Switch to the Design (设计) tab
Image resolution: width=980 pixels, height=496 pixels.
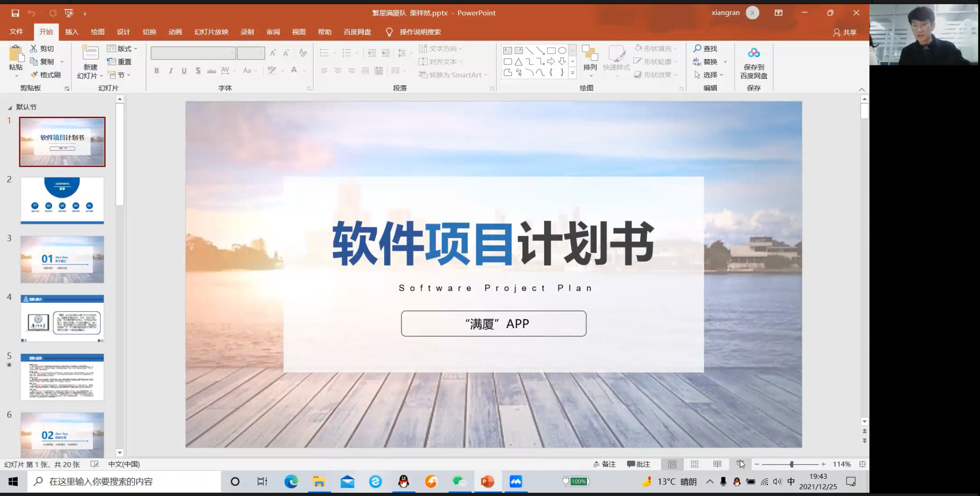(123, 32)
